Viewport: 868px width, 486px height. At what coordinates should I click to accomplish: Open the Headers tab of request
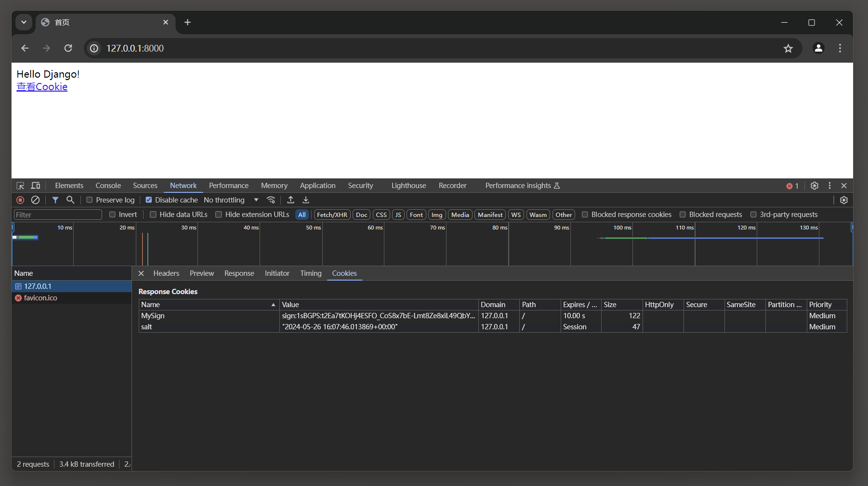[166, 273]
